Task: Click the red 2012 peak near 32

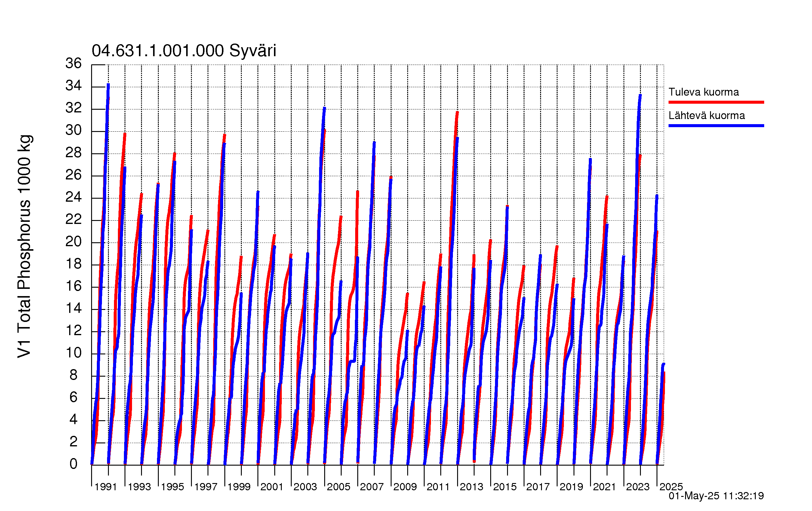Action: click(457, 113)
